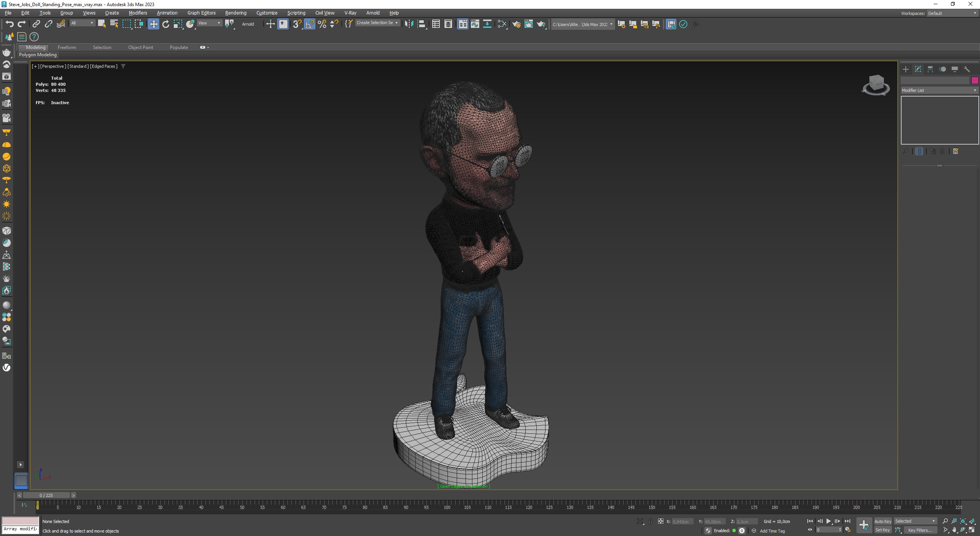The width and height of the screenshot is (980, 536).
Task: Open the Utilities wrench tab
Action: pyautogui.click(x=967, y=69)
